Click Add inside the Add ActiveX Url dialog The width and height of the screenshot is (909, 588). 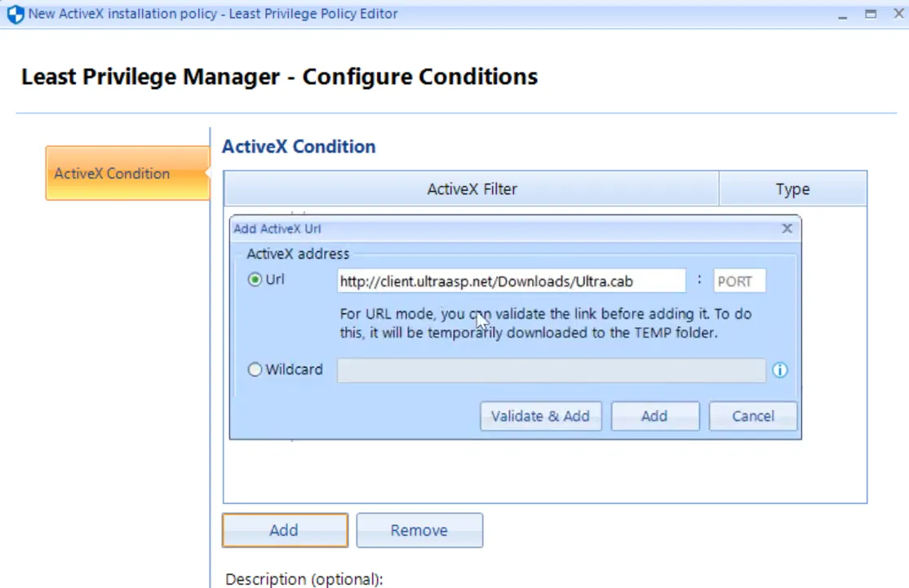click(x=654, y=416)
